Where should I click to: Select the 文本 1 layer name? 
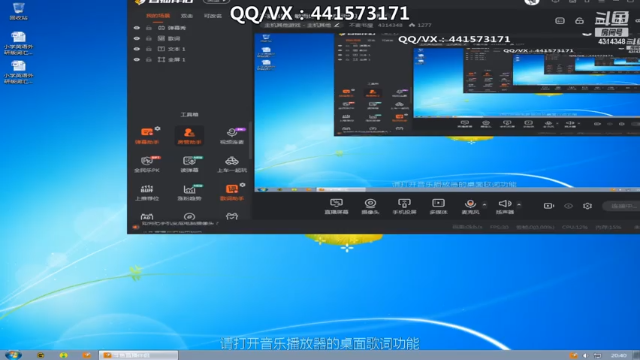pos(177,49)
